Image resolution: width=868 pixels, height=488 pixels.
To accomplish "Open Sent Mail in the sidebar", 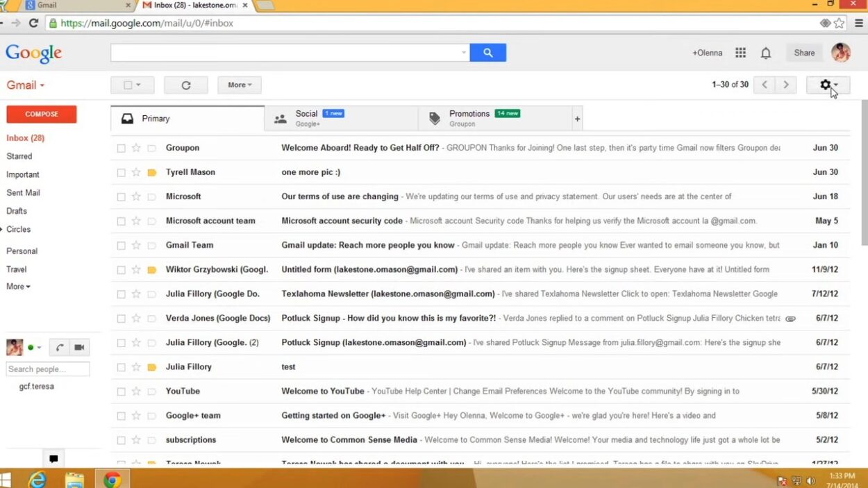I will (23, 193).
